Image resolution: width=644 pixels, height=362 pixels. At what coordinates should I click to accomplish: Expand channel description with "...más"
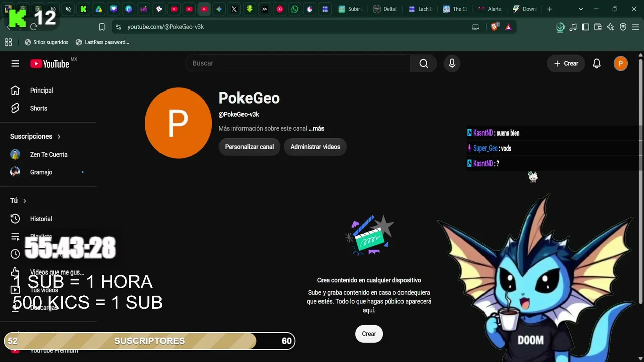316,128
